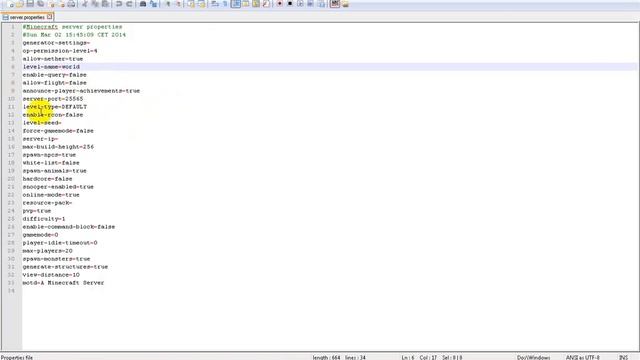
Task: Click the line 'max-players=20'
Action: click(47, 251)
